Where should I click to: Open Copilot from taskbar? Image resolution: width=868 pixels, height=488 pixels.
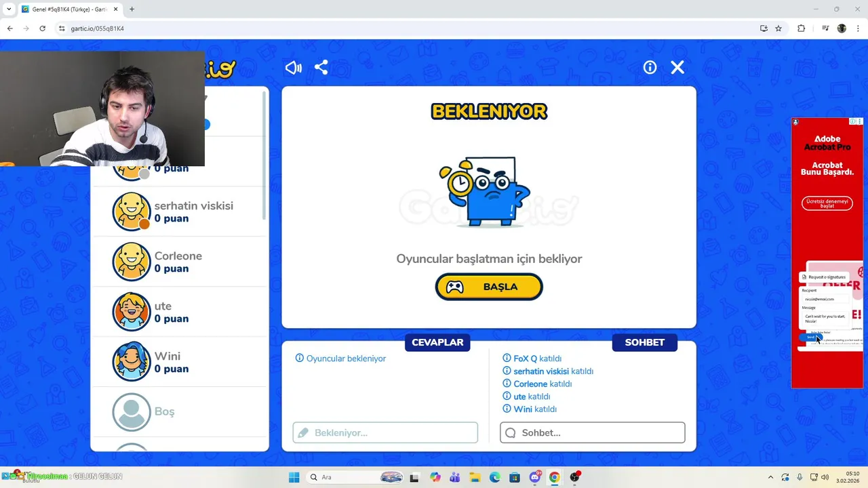(x=435, y=477)
